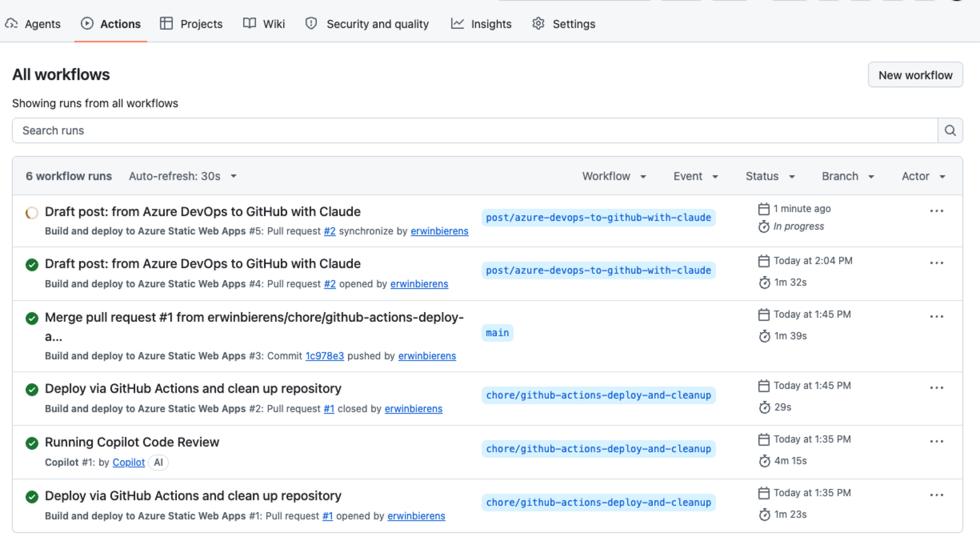Open Merge pull request #1 run
This screenshot has height=541, width=980.
pyautogui.click(x=254, y=327)
